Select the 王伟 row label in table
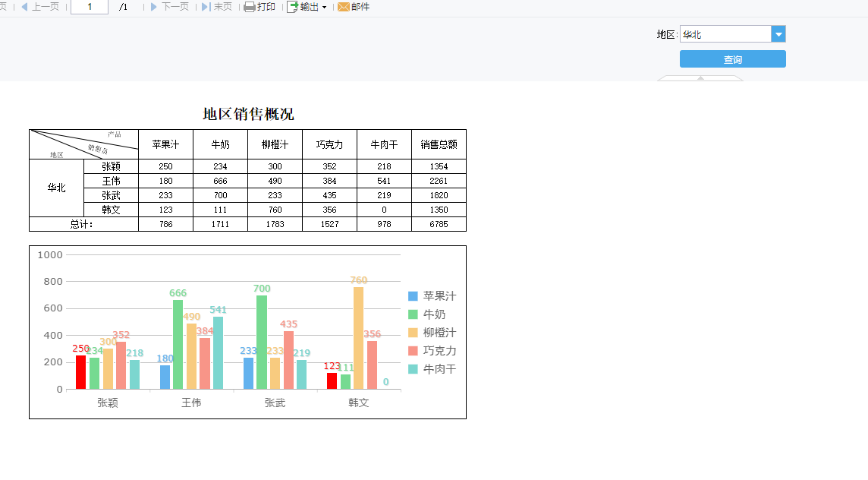 pyautogui.click(x=111, y=181)
